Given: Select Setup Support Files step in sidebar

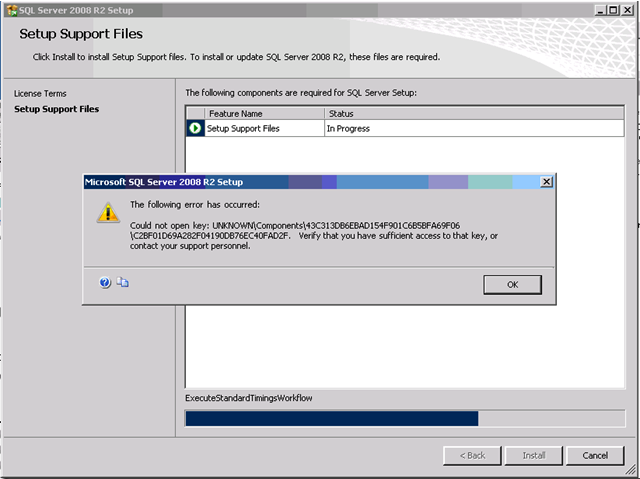Looking at the screenshot, I should point(56,109).
